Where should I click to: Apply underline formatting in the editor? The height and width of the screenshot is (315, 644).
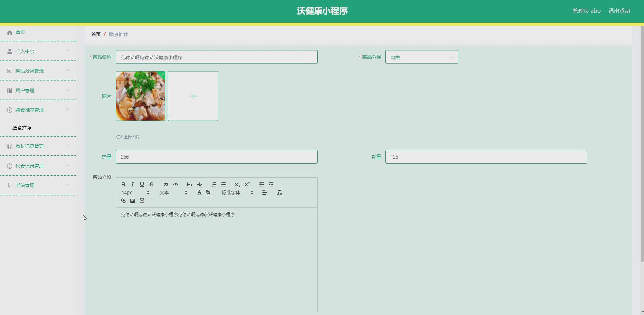pyautogui.click(x=142, y=184)
